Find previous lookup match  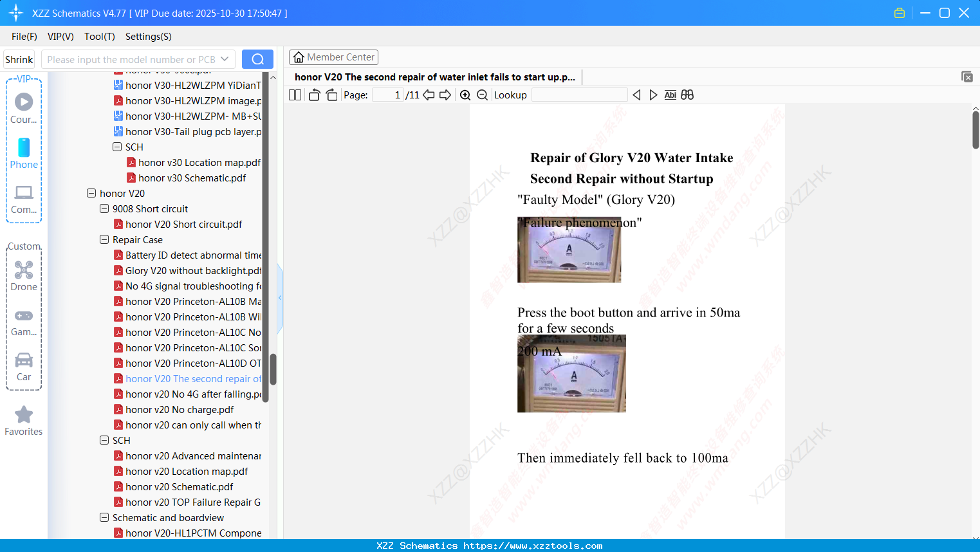click(x=636, y=95)
